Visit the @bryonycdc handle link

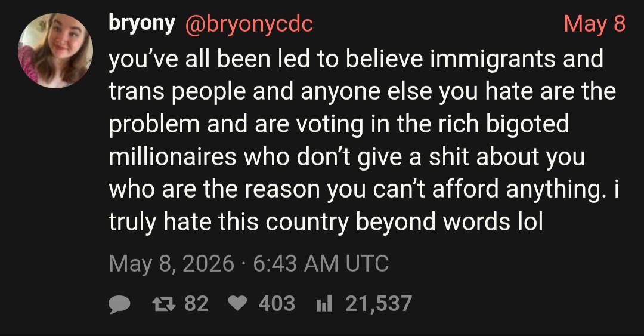249,24
